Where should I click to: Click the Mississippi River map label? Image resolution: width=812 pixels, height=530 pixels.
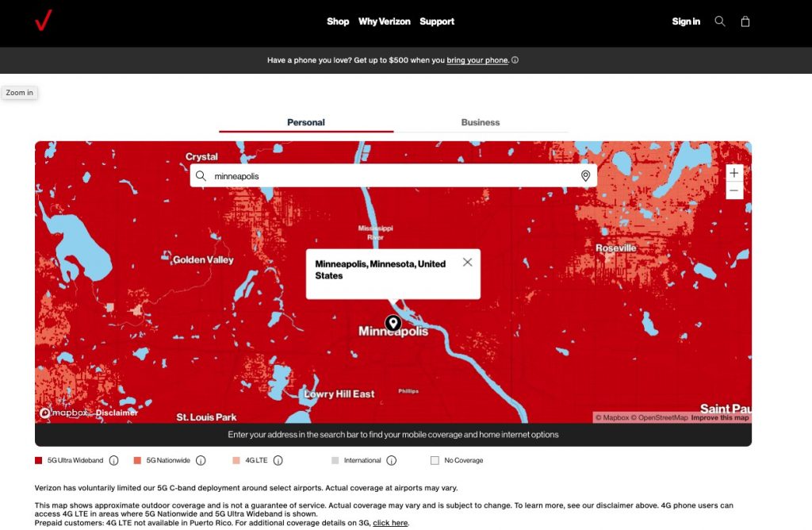[375, 232]
